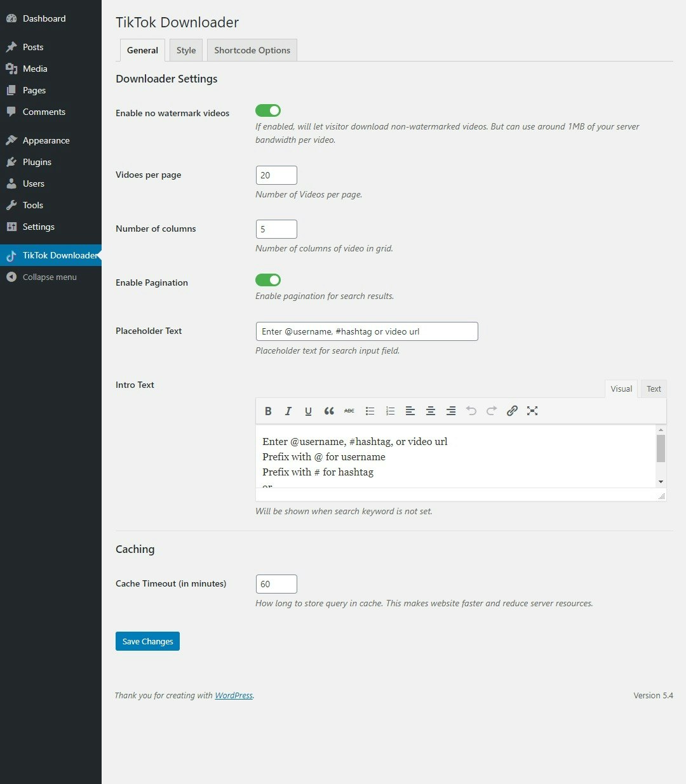
Task: Apply Italic formatting in editor toolbar
Action: pyautogui.click(x=288, y=411)
